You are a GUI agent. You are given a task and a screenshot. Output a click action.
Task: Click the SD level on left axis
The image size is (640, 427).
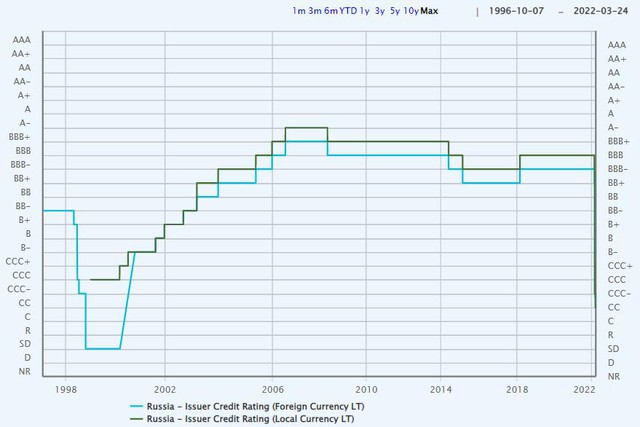[x=25, y=344]
